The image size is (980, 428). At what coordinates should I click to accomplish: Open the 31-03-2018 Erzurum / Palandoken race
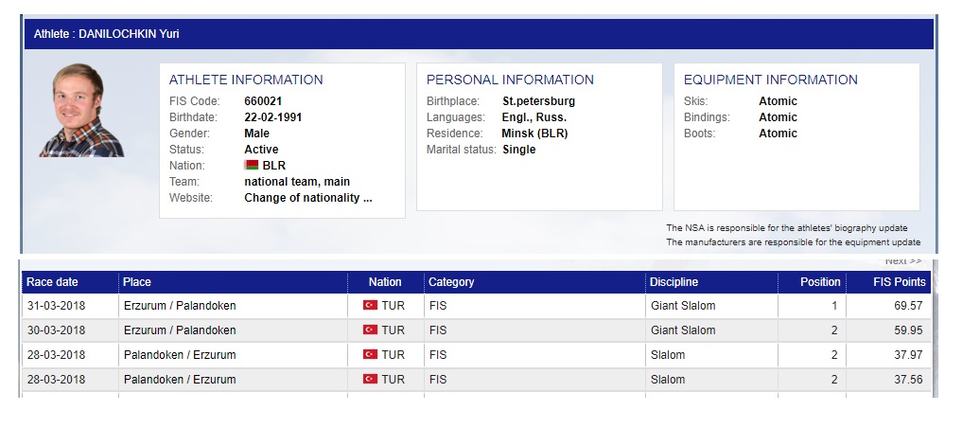(x=476, y=306)
